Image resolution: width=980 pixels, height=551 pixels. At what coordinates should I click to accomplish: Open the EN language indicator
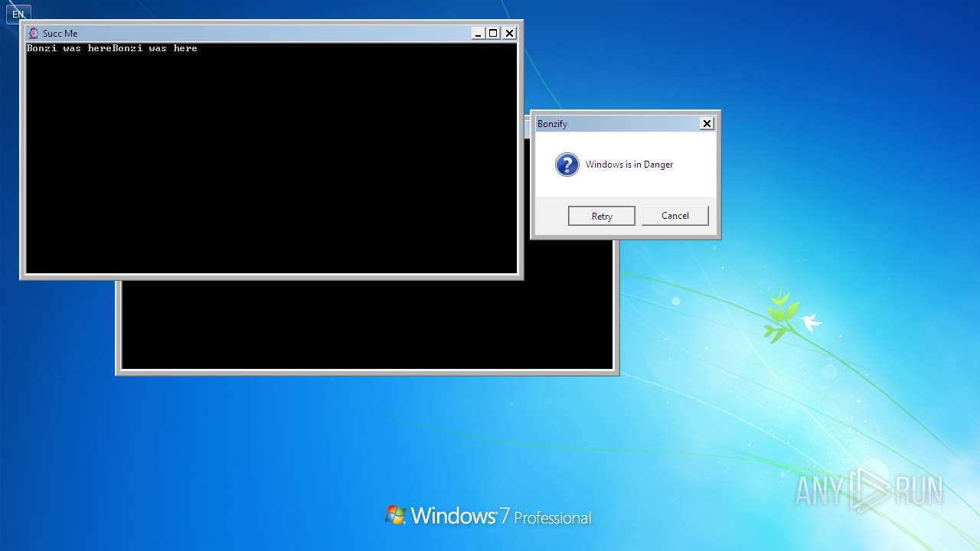[x=18, y=14]
